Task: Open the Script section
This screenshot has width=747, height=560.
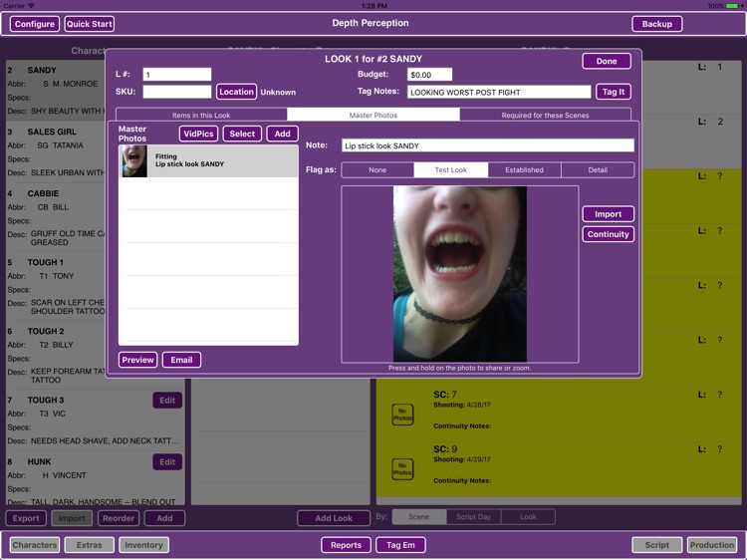Action: click(x=657, y=545)
